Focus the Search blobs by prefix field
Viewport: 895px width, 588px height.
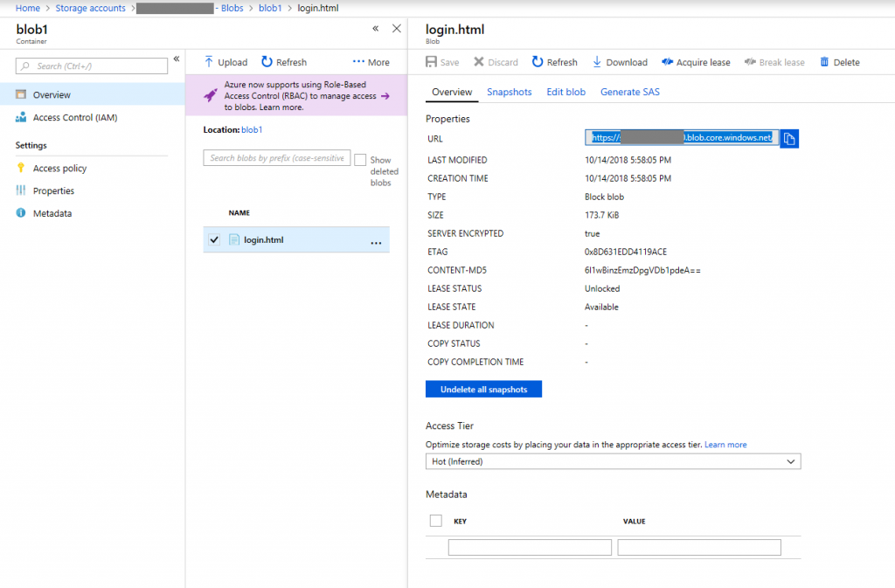pos(277,158)
